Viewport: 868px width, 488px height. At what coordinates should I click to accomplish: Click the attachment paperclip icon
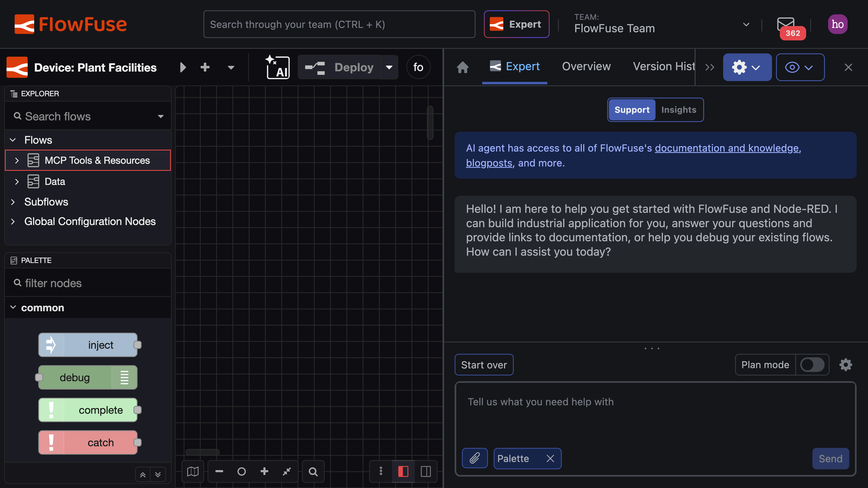475,458
